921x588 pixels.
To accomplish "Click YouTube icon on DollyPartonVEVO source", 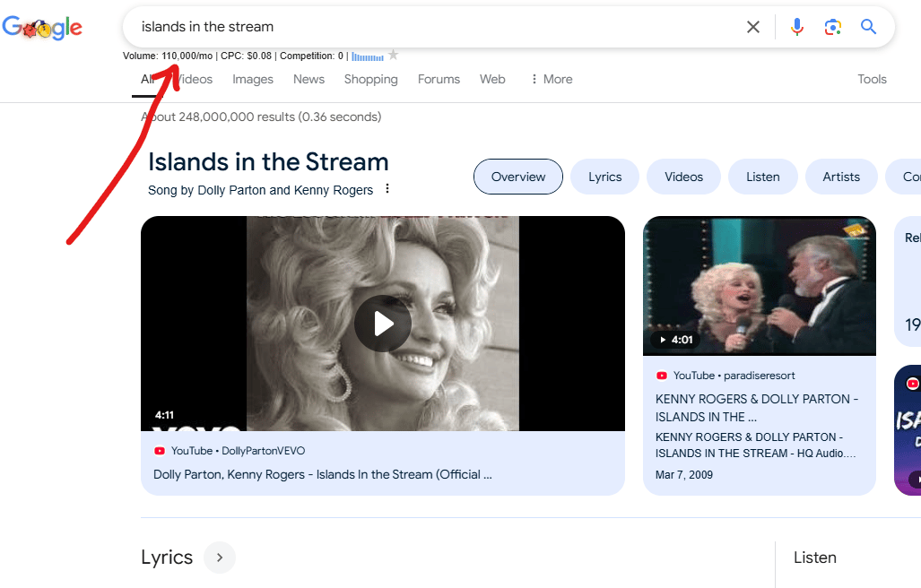I will click(159, 451).
